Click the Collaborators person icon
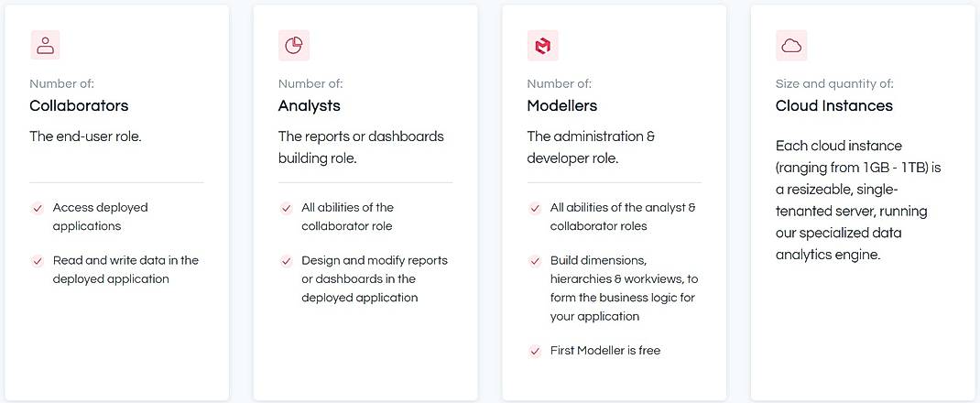Viewport: 980px width, 403px height. click(45, 45)
